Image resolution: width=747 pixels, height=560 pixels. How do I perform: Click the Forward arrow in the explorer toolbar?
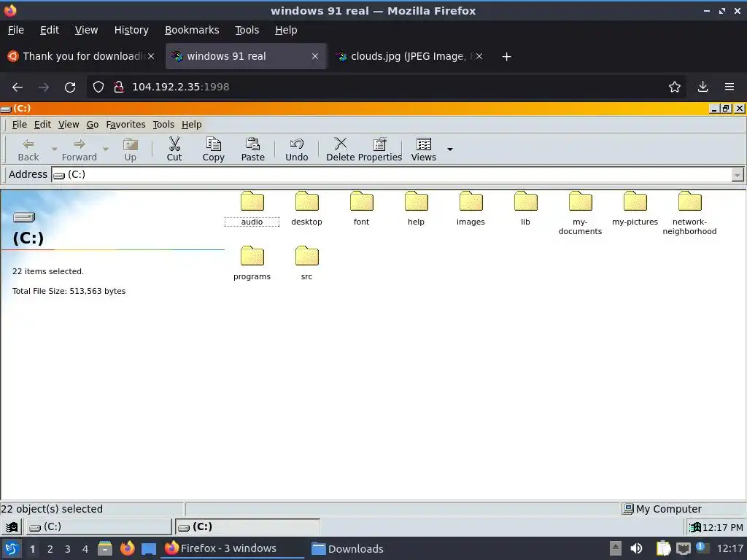coord(79,144)
